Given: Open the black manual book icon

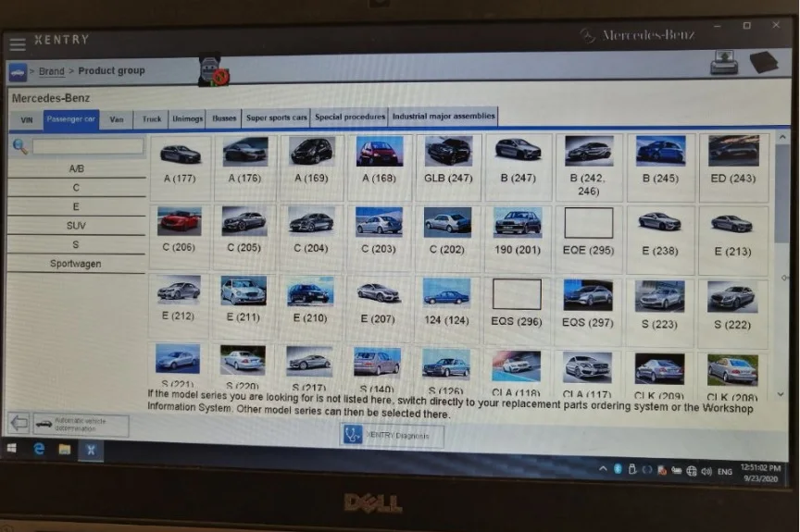Looking at the screenshot, I should (764, 62).
